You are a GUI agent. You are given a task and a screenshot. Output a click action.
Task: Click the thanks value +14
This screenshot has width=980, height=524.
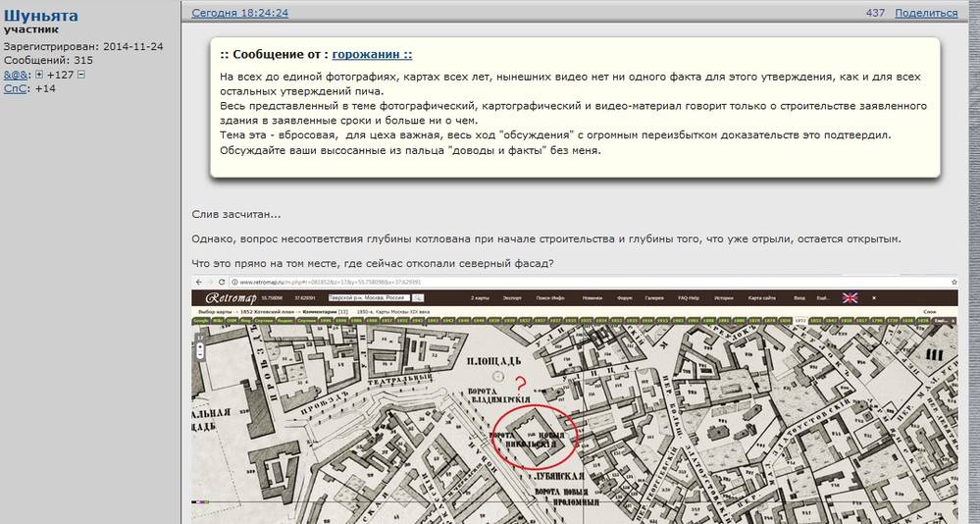(x=45, y=88)
